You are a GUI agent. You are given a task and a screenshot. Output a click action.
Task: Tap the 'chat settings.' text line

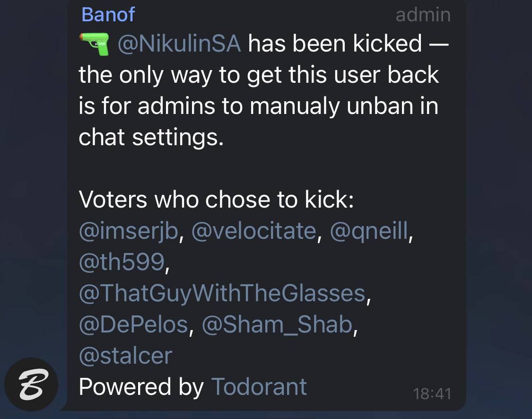(151, 138)
